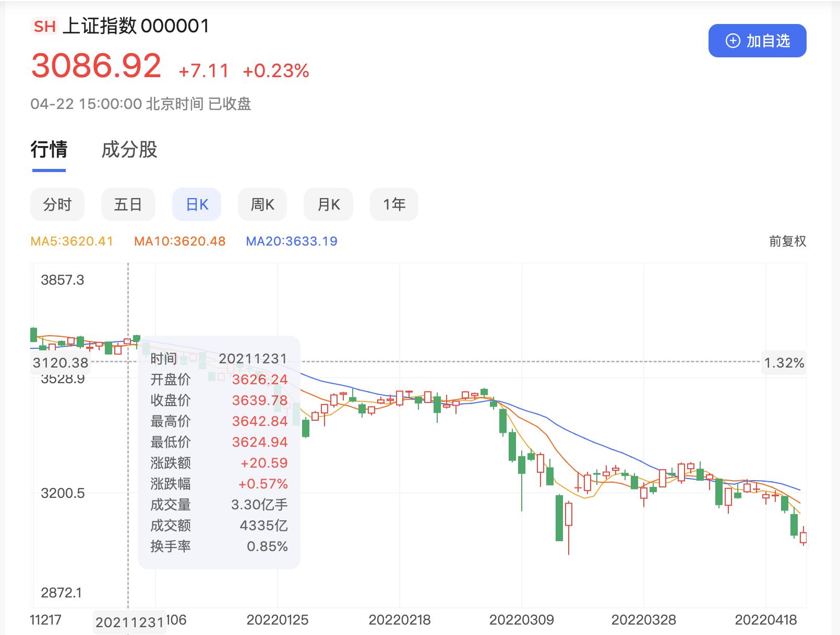Toggle the MA10 moving average line

[180, 241]
